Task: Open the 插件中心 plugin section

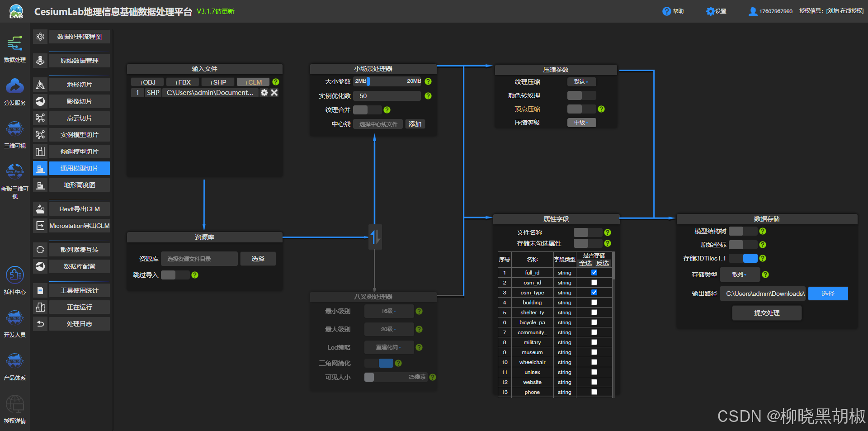Action: click(x=15, y=281)
